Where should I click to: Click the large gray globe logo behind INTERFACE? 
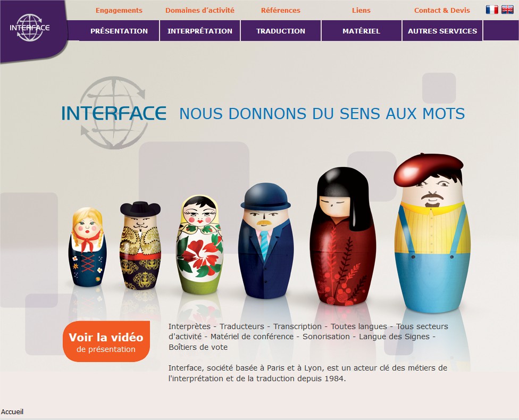point(114,113)
